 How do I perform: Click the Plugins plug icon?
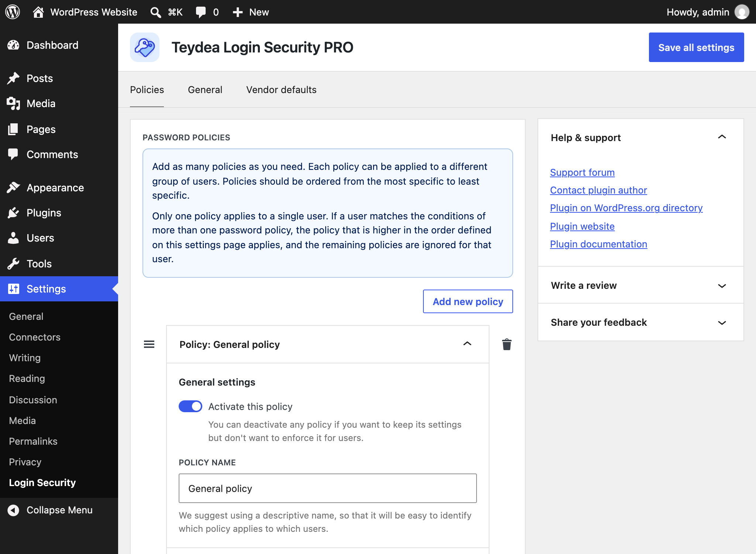pos(13,213)
